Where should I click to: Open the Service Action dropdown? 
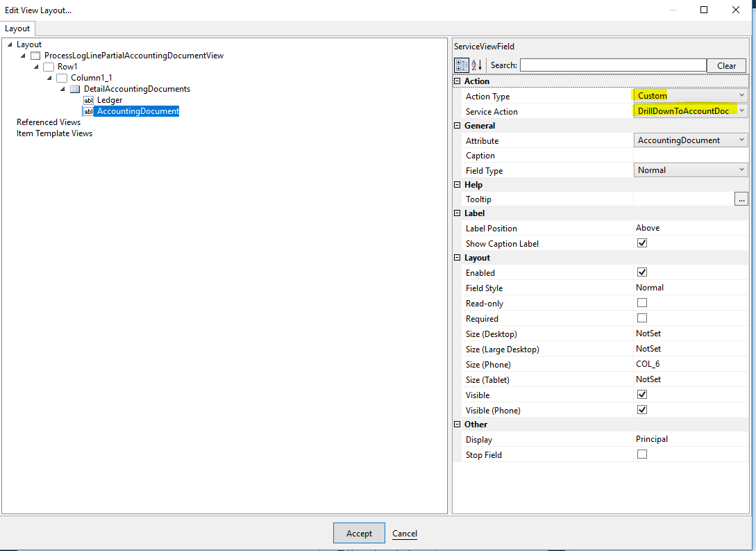[691, 111]
